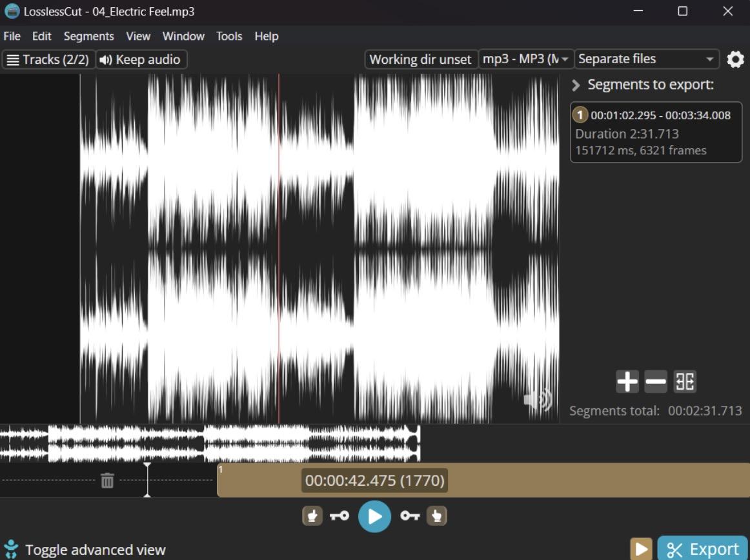
Task: Open the Separate files export mode dropdown
Action: click(x=646, y=59)
